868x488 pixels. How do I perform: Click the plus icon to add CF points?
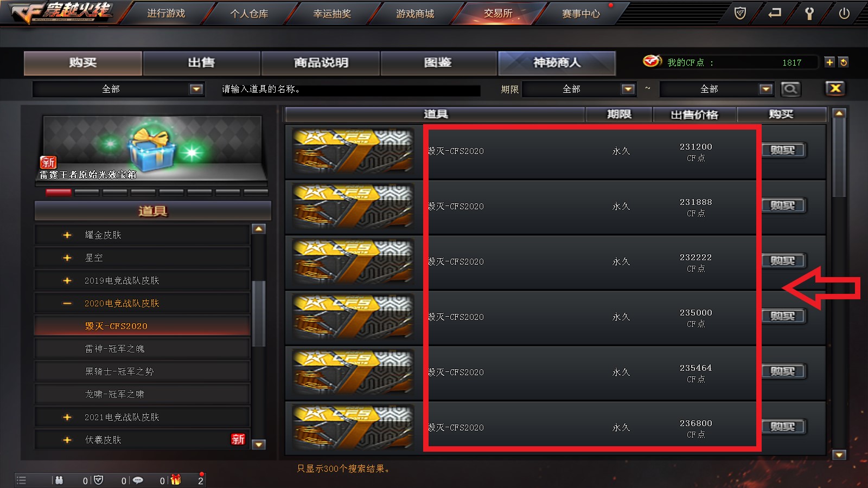click(829, 62)
